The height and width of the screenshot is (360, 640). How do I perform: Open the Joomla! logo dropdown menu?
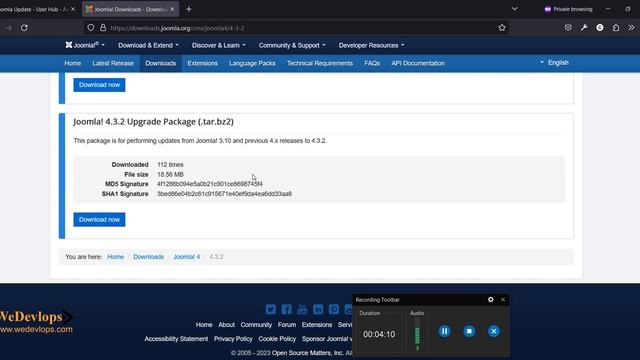[x=85, y=45]
